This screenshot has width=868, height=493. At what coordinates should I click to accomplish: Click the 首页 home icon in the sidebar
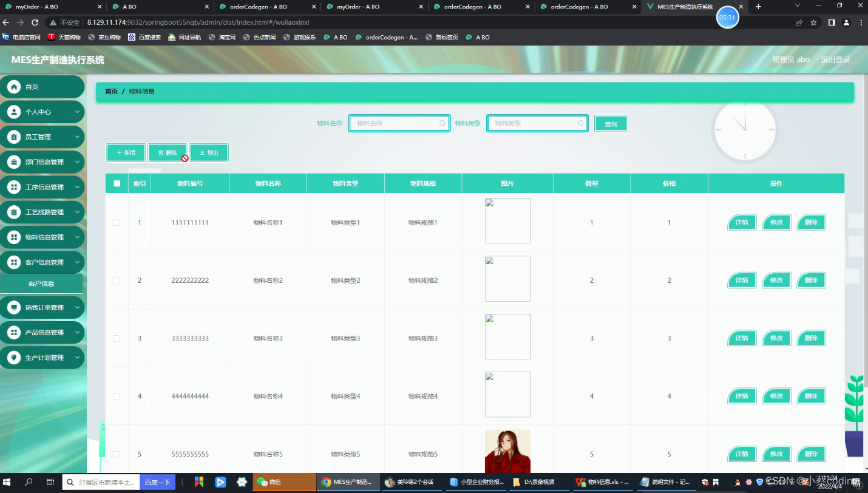(x=13, y=87)
